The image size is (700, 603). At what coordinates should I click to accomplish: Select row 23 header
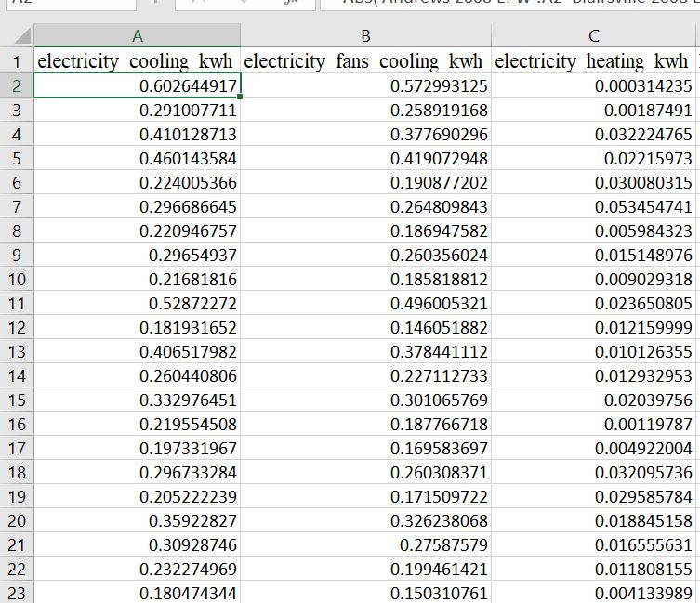(x=17, y=593)
